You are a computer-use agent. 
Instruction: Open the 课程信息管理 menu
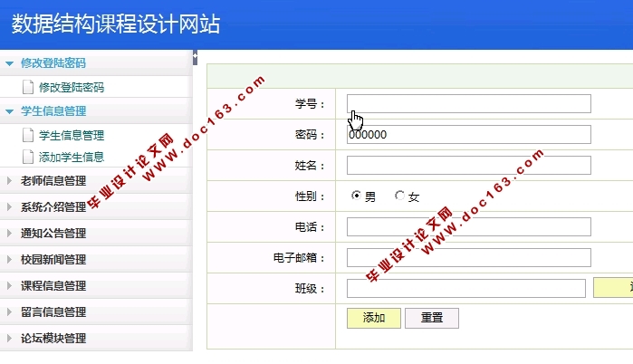point(53,285)
